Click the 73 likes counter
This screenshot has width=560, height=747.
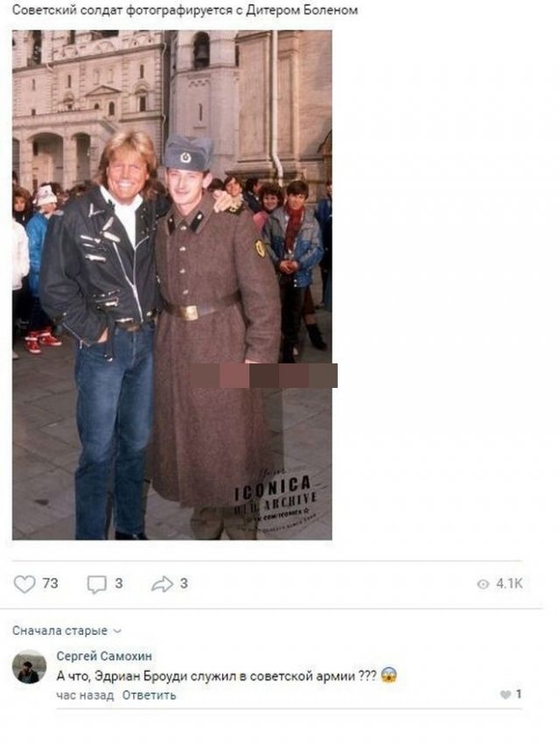pos(50,583)
